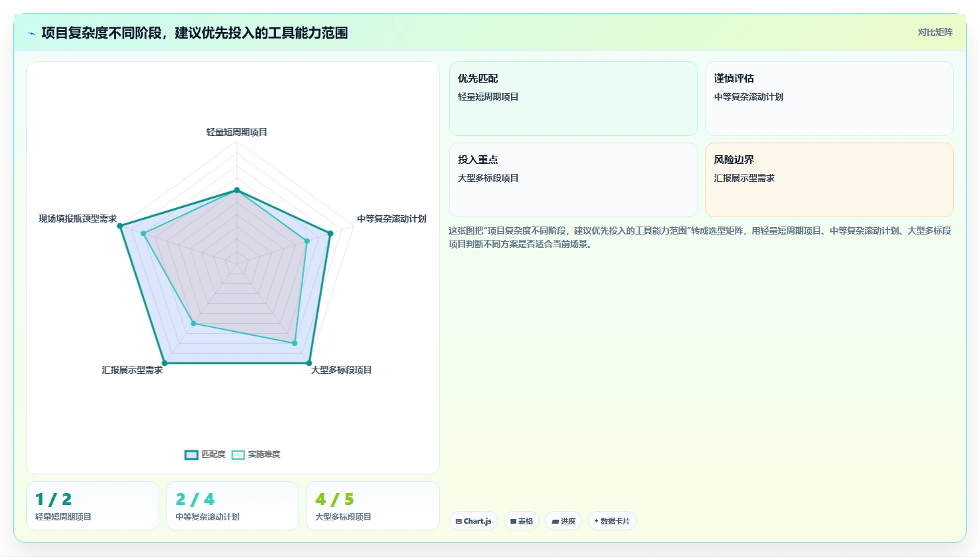Select the 风险边界 card
Screen dimensions: 980x557
point(829,180)
